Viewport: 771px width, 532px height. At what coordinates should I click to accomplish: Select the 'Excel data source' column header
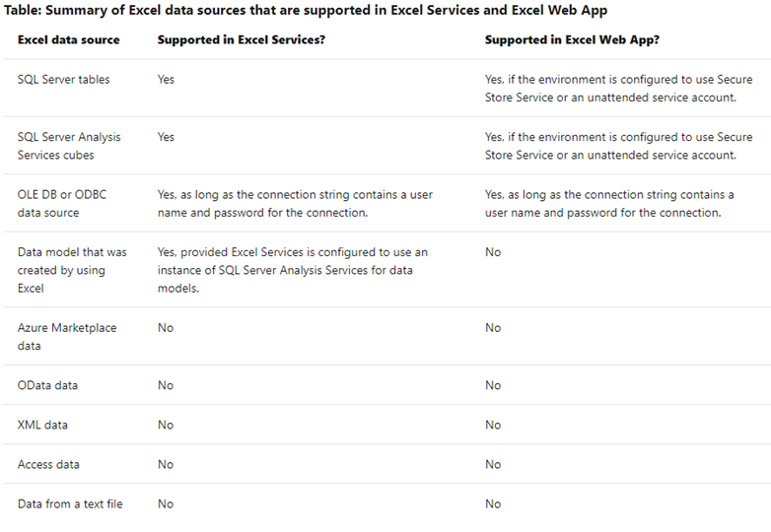[68, 39]
